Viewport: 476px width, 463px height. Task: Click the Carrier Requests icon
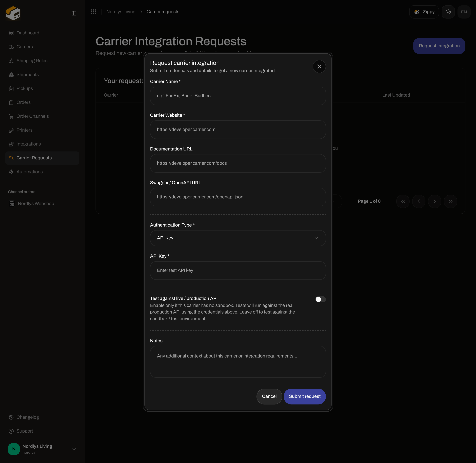click(11, 158)
